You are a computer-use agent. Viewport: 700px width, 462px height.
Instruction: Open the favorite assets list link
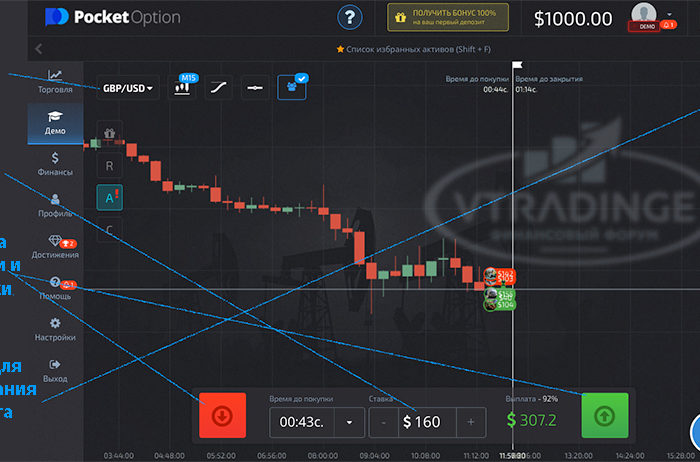(x=414, y=49)
